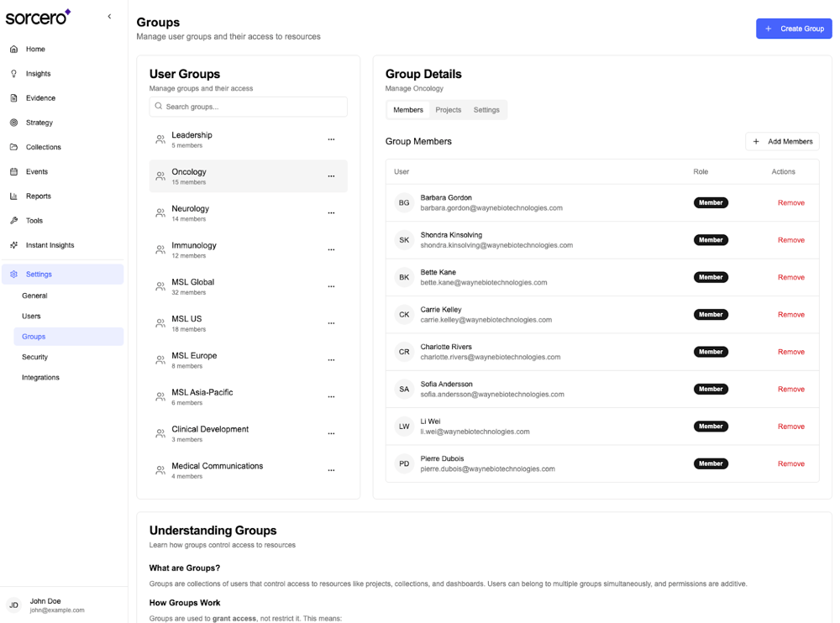
Task: Remove Barbara Gordon from the group
Action: click(x=790, y=203)
